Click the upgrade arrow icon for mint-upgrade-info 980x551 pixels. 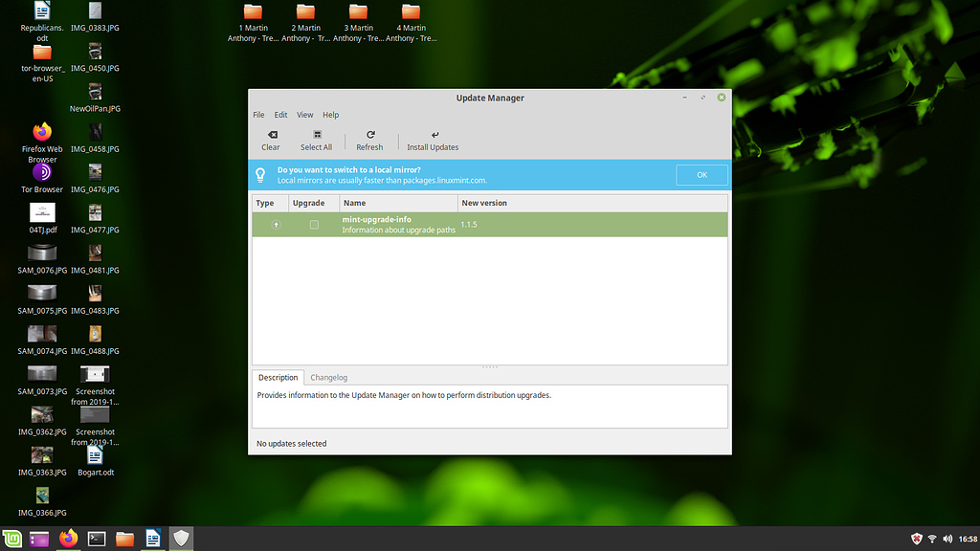point(275,224)
